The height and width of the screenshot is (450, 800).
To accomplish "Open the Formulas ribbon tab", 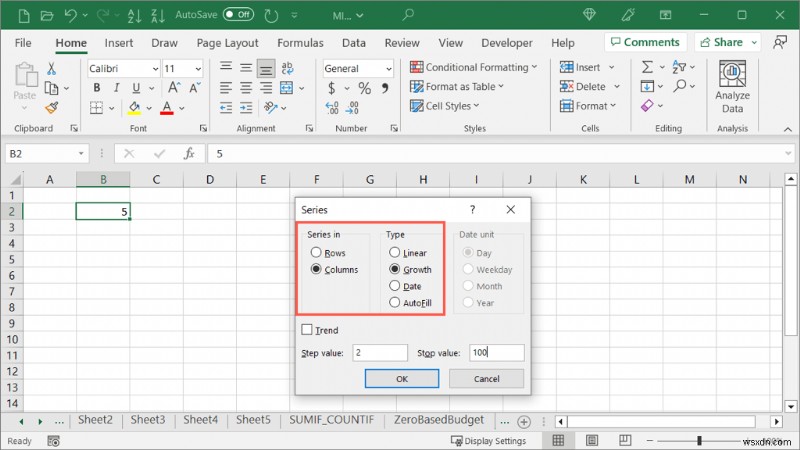I will click(300, 43).
